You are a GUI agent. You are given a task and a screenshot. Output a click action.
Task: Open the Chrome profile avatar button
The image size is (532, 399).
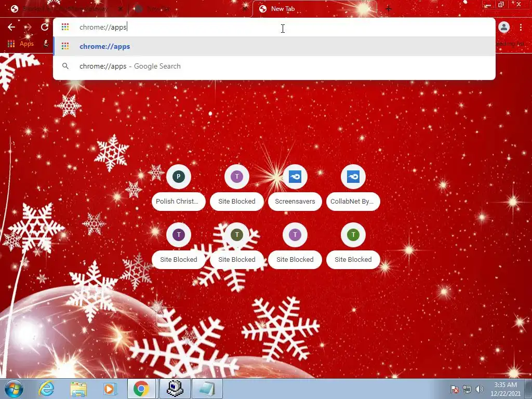504,27
